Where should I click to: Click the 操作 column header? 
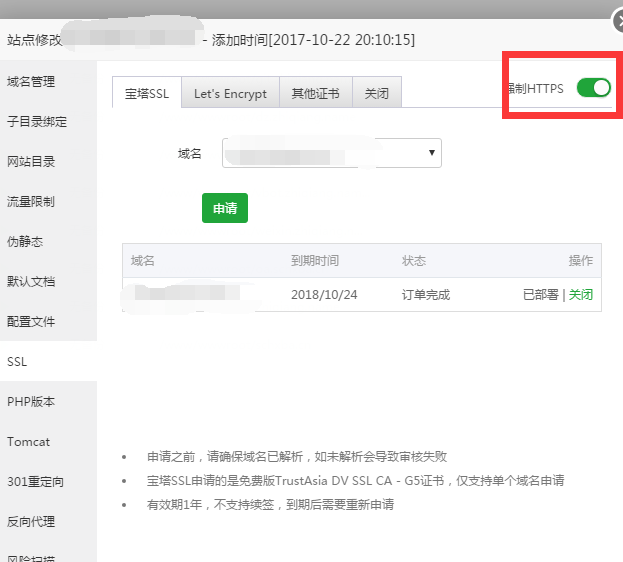coord(580,261)
